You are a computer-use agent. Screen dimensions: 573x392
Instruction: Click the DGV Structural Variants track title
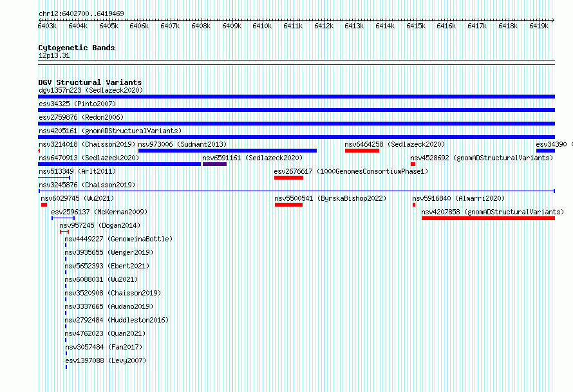[90, 82]
